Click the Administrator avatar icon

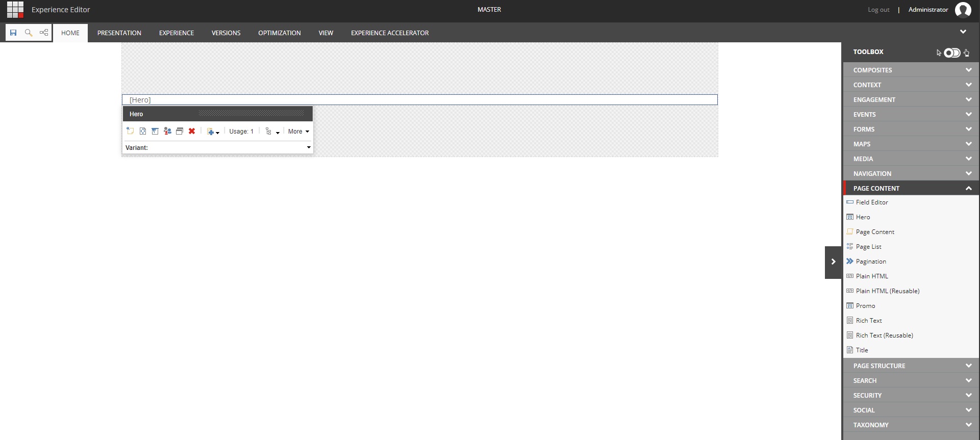963,10
